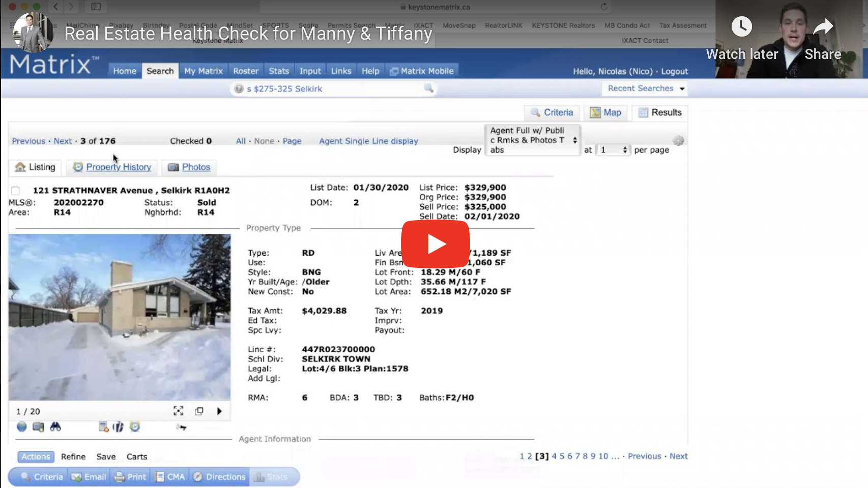The image size is (868, 488).
Task: Change the Display format dropdown
Action: click(x=533, y=140)
